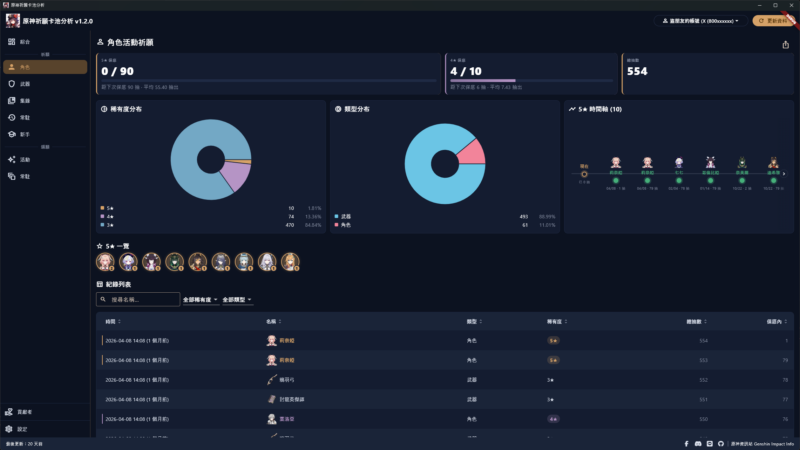Click the 5★ legend swatch in rarity chart
800x450 pixels.
(103, 208)
